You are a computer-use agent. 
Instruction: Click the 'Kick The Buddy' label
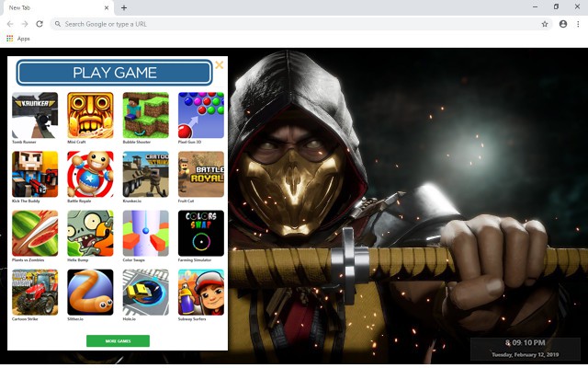click(x=26, y=201)
